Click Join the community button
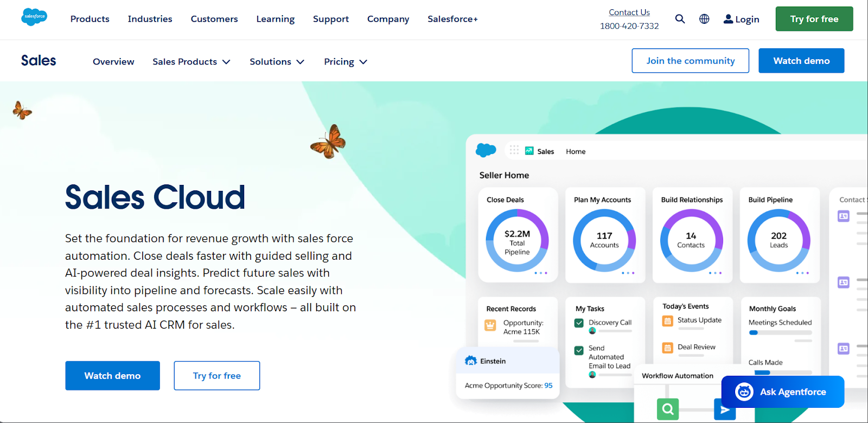 click(691, 61)
